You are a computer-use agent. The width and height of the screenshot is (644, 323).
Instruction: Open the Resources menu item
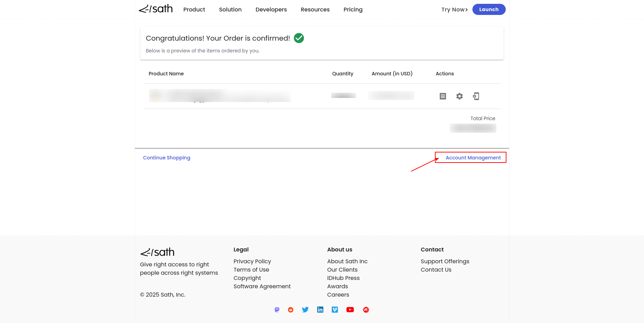click(x=315, y=10)
